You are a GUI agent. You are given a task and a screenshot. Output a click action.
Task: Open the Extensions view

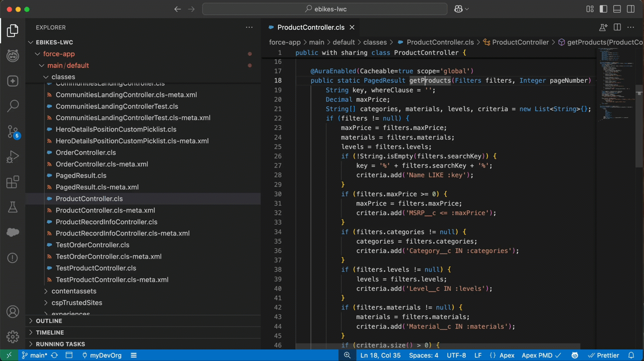(13, 182)
